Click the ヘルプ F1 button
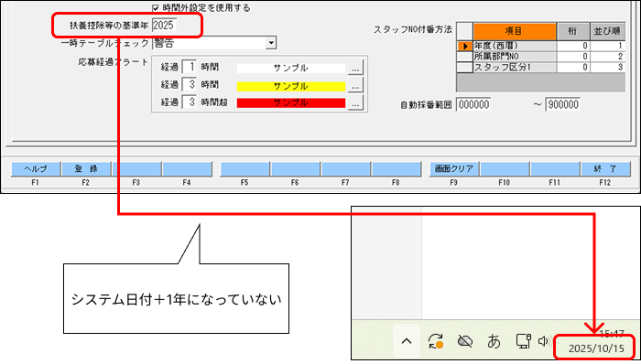Image resolution: width=641 pixels, height=364 pixels. (x=36, y=169)
